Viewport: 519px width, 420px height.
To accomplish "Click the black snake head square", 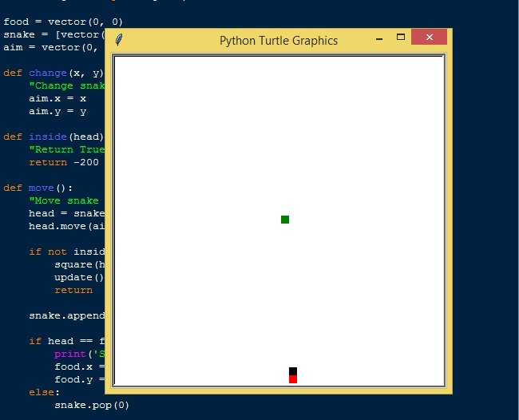I will pos(293,371).
